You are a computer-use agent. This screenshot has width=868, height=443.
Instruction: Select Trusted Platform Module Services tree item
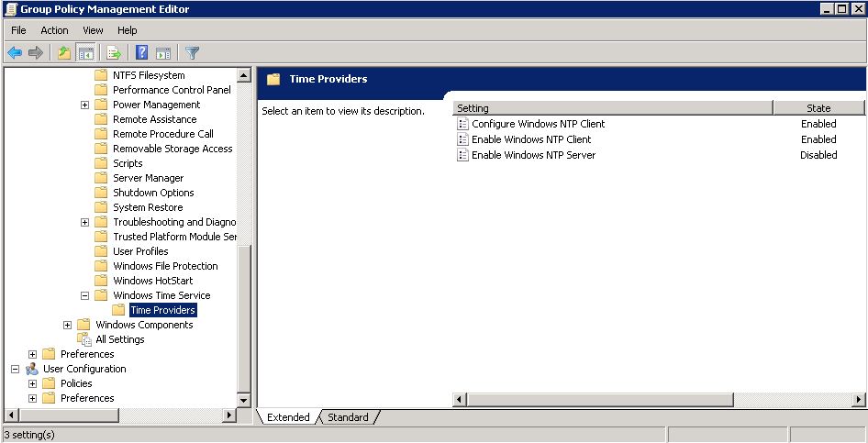pyautogui.click(x=175, y=237)
